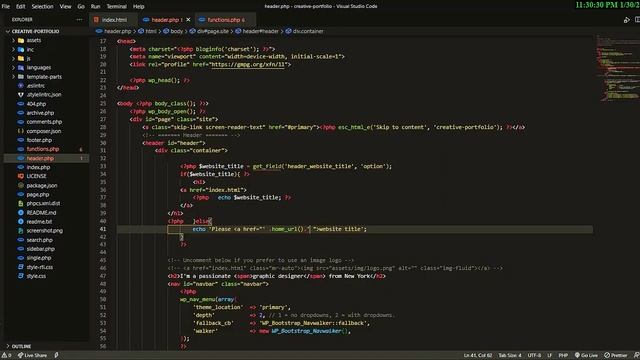Open problems count in status bar
Viewport: 640px width, 360px height.
coord(6,356)
